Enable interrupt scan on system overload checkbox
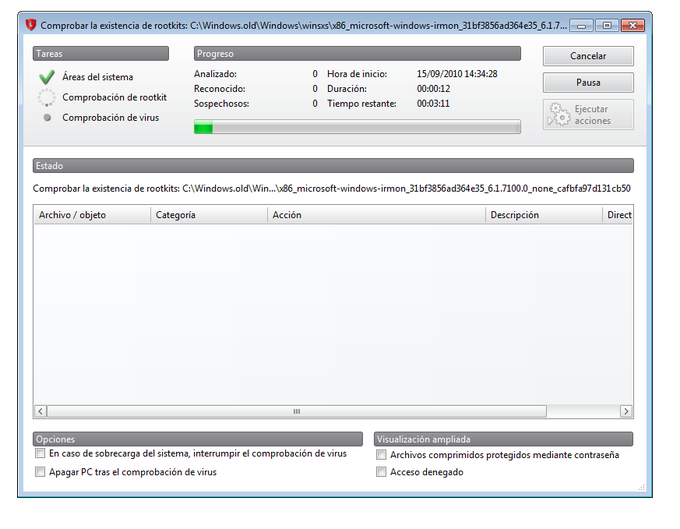680x529 pixels. (40, 454)
